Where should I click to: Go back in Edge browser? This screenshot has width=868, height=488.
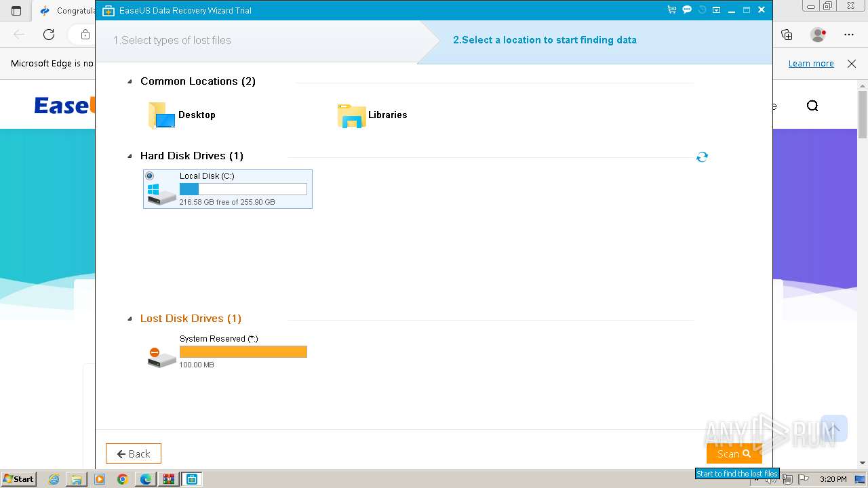pyautogui.click(x=19, y=35)
